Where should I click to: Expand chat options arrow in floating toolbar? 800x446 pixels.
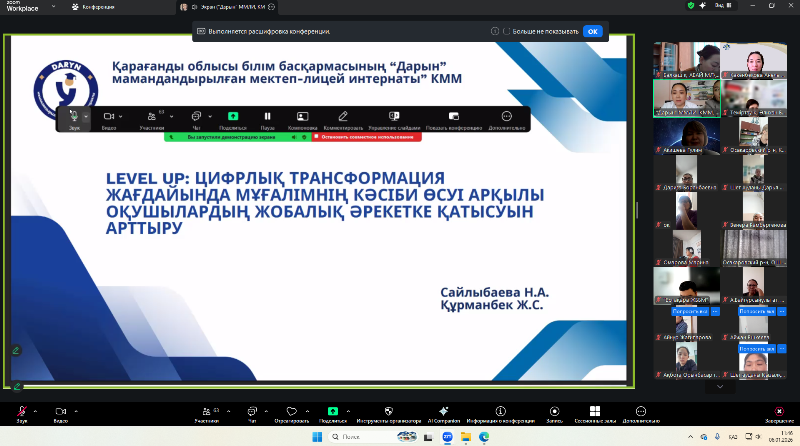click(210, 117)
